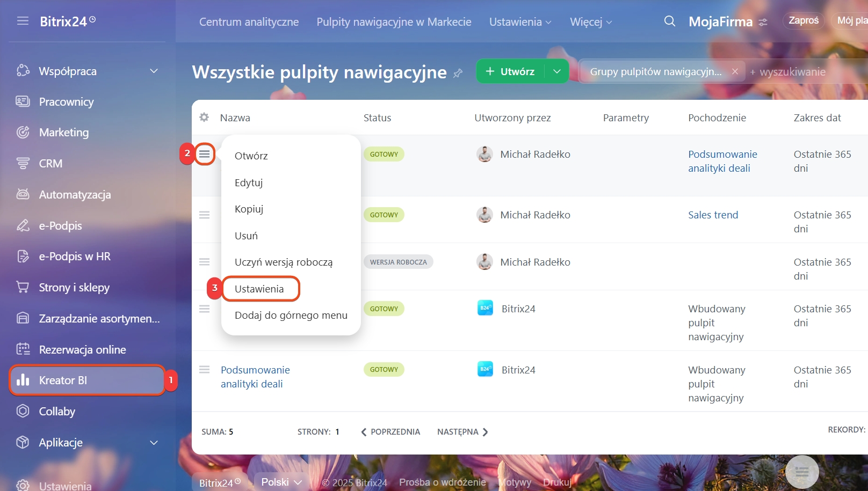868x491 pixels.
Task: Expand the Aplikacje sidebar section
Action: (154, 443)
